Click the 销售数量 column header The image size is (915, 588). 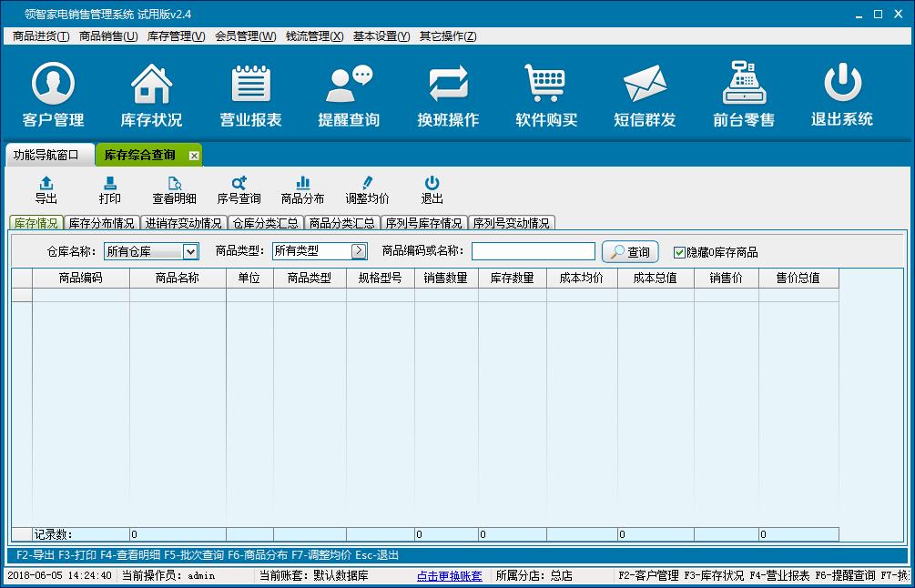pyautogui.click(x=446, y=279)
